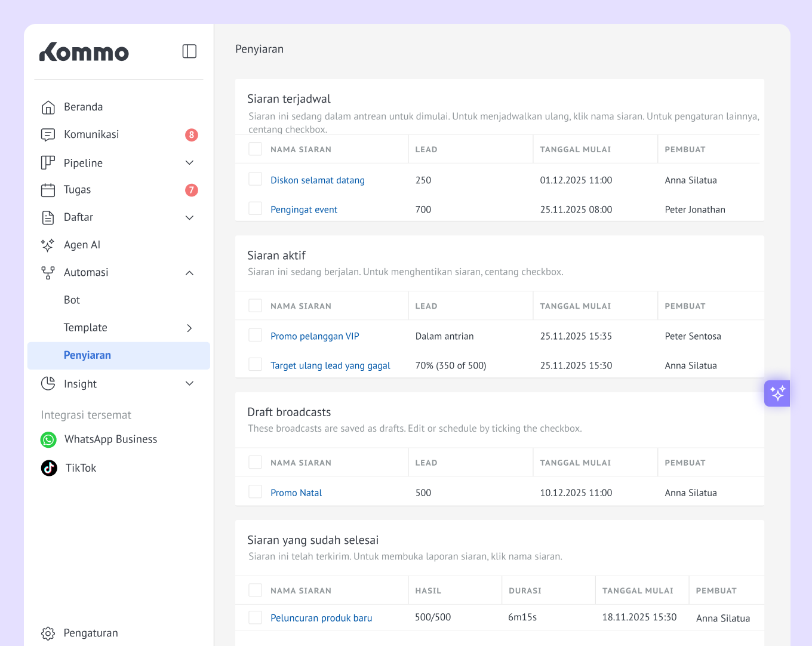Check the Promo pelanggan VIP checkbox

pyautogui.click(x=255, y=335)
